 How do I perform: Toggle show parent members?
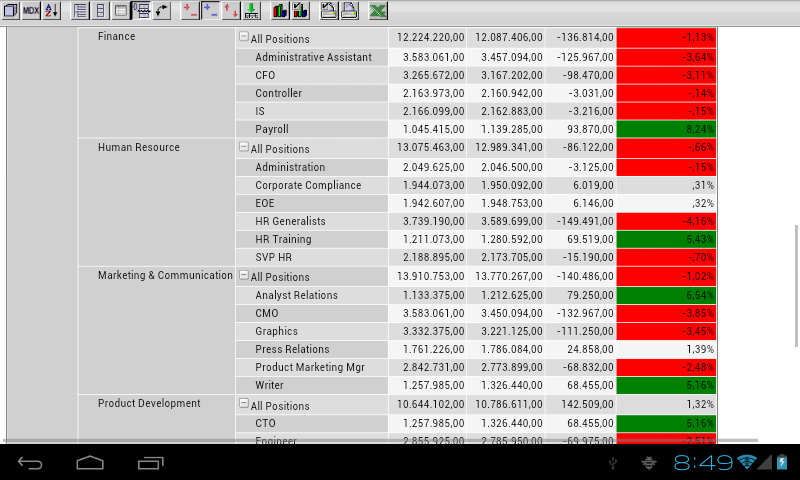click(80, 10)
